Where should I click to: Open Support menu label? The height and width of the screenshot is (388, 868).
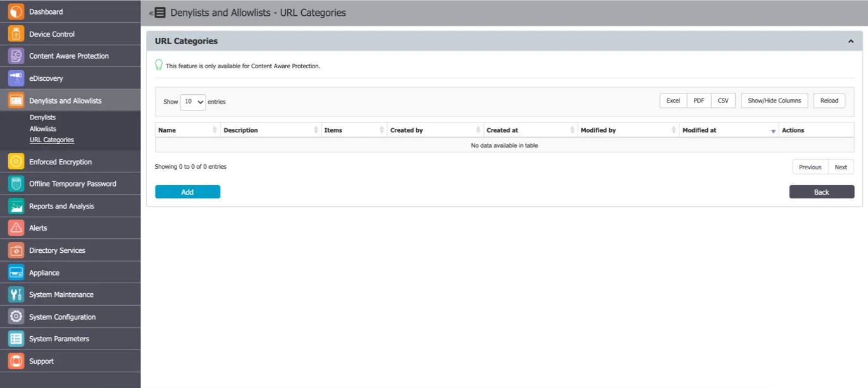click(42, 361)
